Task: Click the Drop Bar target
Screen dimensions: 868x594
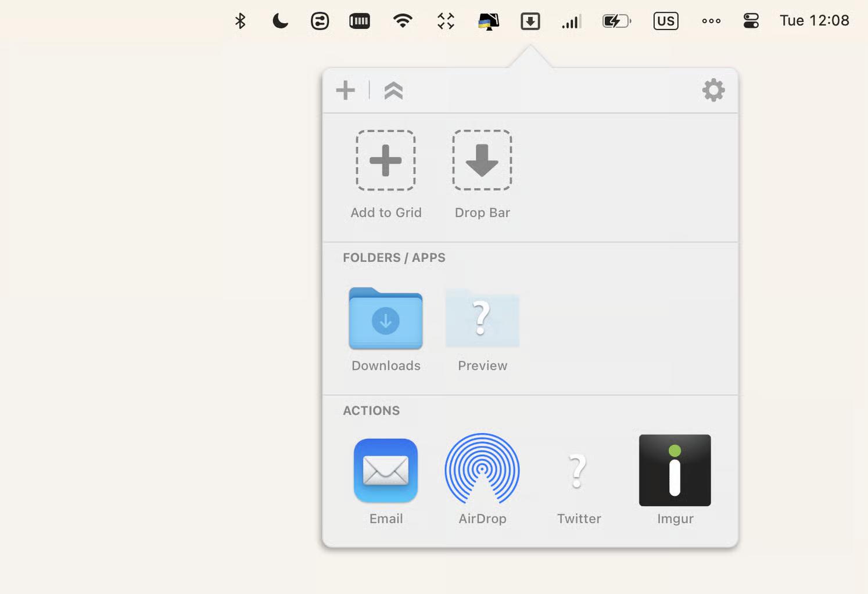Action: click(482, 161)
